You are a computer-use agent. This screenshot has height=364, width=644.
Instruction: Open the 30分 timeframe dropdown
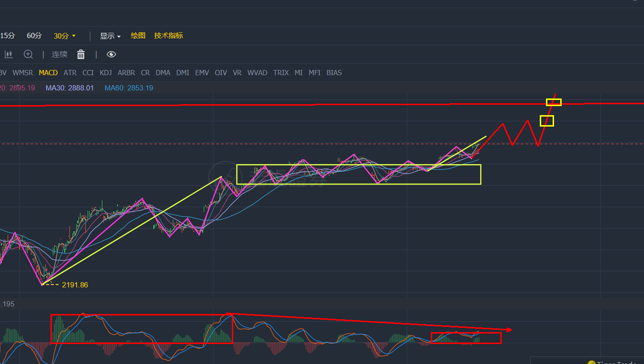65,36
